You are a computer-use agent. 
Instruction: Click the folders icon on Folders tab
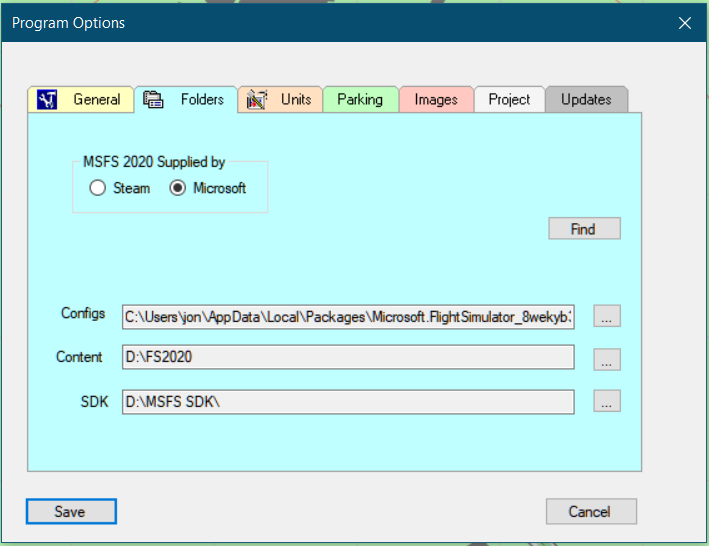point(153,99)
